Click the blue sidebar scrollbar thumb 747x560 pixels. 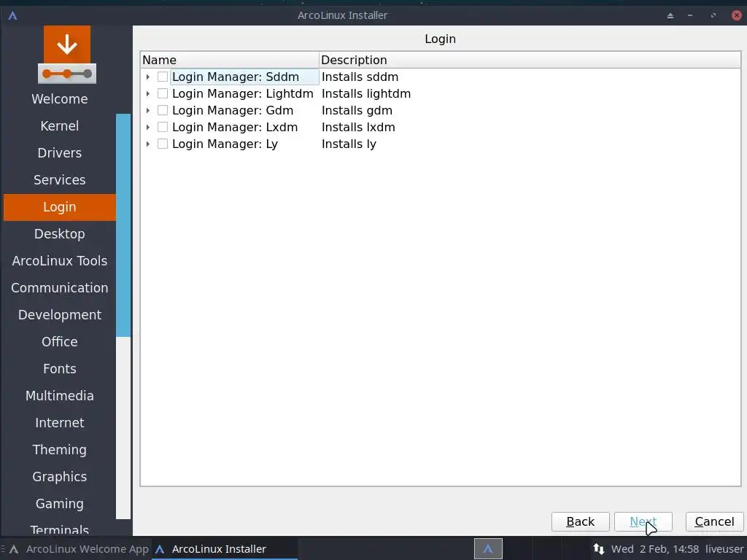pyautogui.click(x=123, y=225)
